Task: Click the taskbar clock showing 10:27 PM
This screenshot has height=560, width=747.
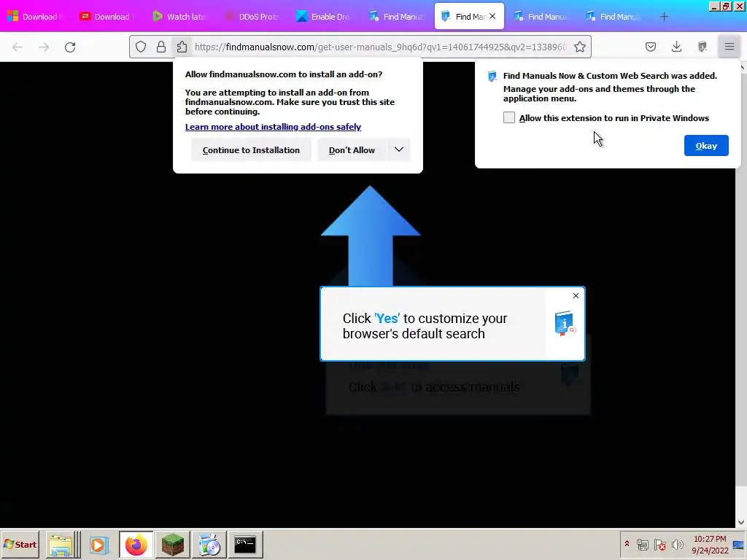Action: pos(710,539)
